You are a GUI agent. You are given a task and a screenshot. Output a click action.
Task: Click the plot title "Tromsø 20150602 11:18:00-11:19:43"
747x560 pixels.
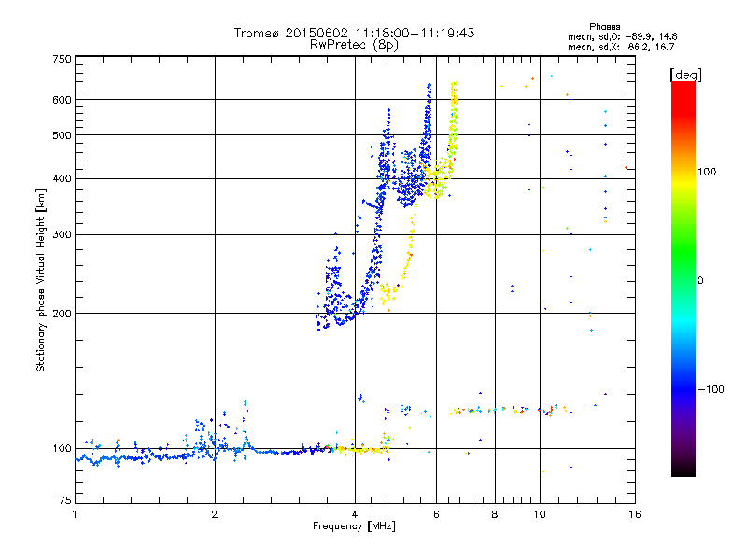[354, 33]
